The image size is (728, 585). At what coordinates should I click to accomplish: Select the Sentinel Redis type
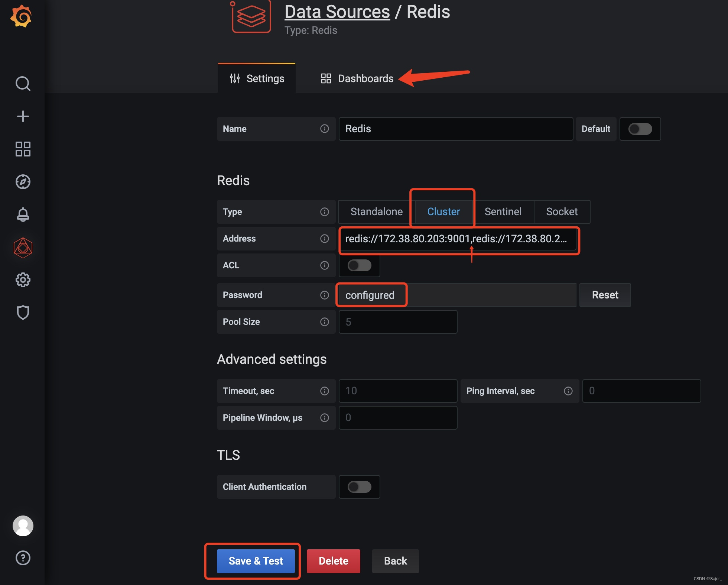[503, 211]
